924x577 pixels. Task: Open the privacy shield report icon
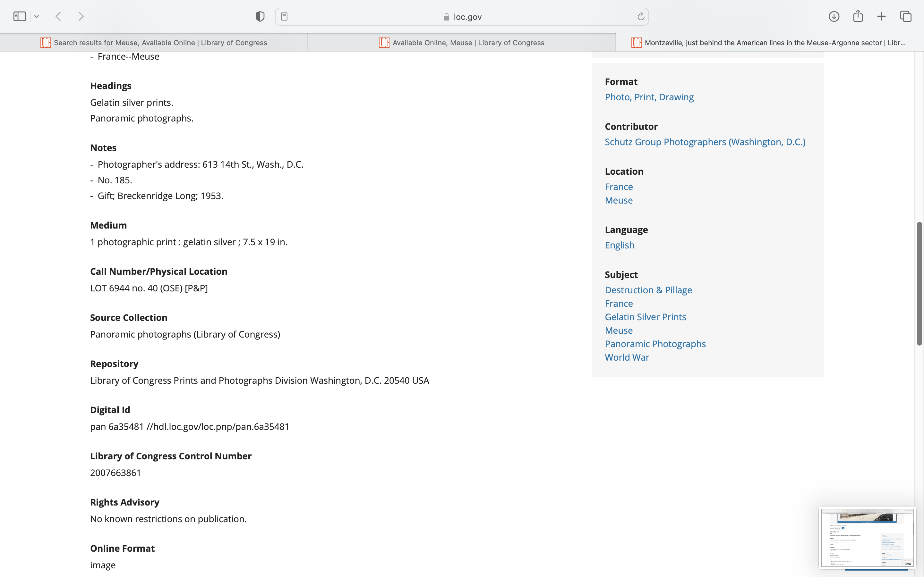click(260, 16)
